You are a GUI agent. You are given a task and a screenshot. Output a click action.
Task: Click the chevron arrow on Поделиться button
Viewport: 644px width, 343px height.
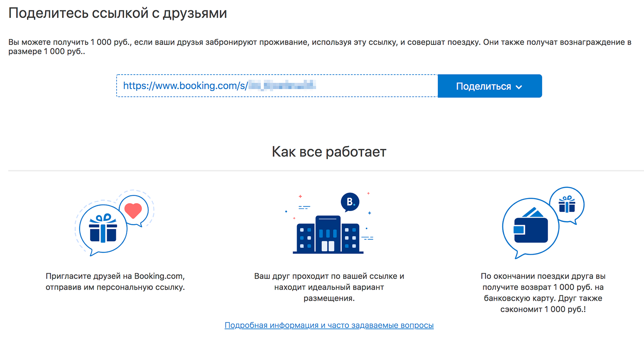519,87
